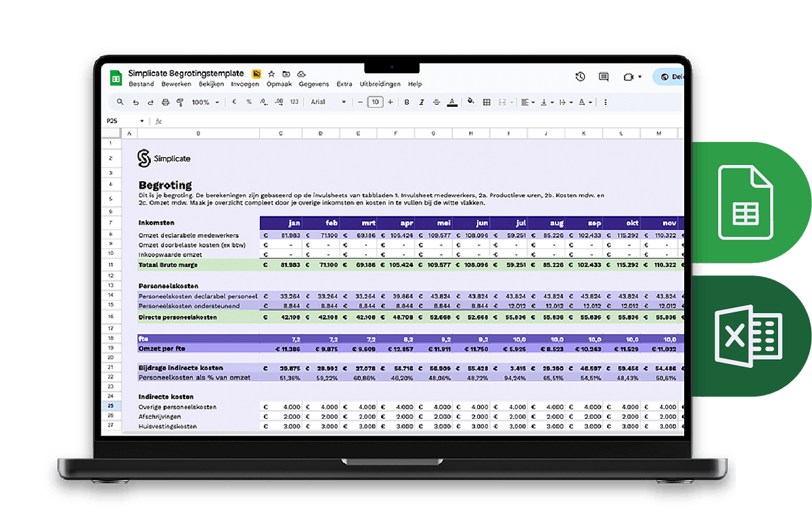812x527 pixels.
Task: Toggle strikethrough formatting
Action: 436,102
